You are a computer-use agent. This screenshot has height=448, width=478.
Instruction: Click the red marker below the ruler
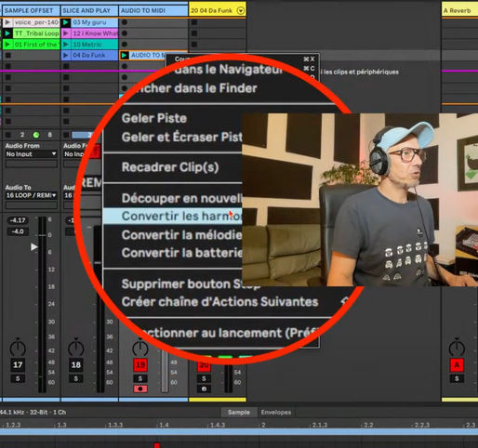click(157, 445)
